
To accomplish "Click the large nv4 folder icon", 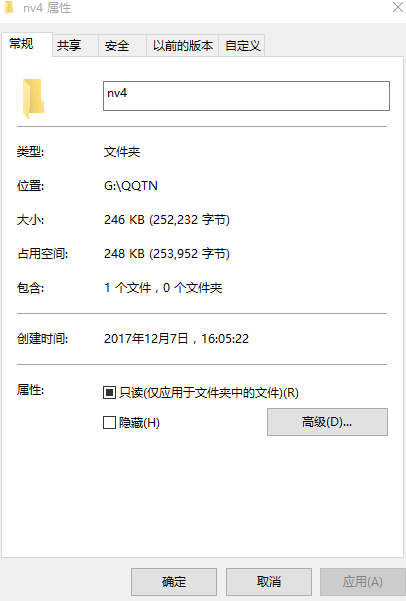I will 33,98.
